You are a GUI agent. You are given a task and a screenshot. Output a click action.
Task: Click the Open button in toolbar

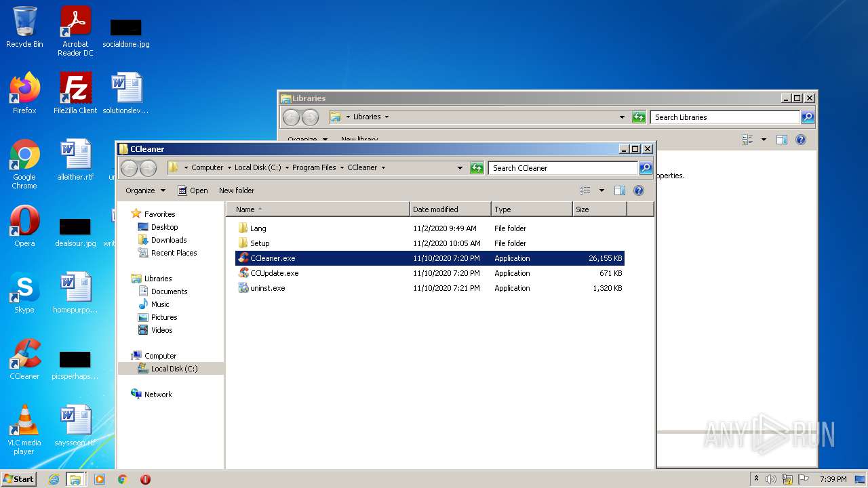click(x=193, y=190)
